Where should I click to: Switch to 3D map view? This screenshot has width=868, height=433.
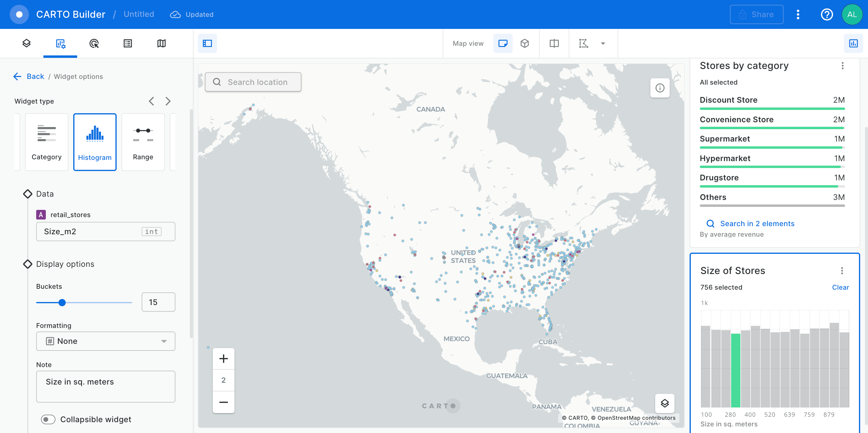coord(524,43)
